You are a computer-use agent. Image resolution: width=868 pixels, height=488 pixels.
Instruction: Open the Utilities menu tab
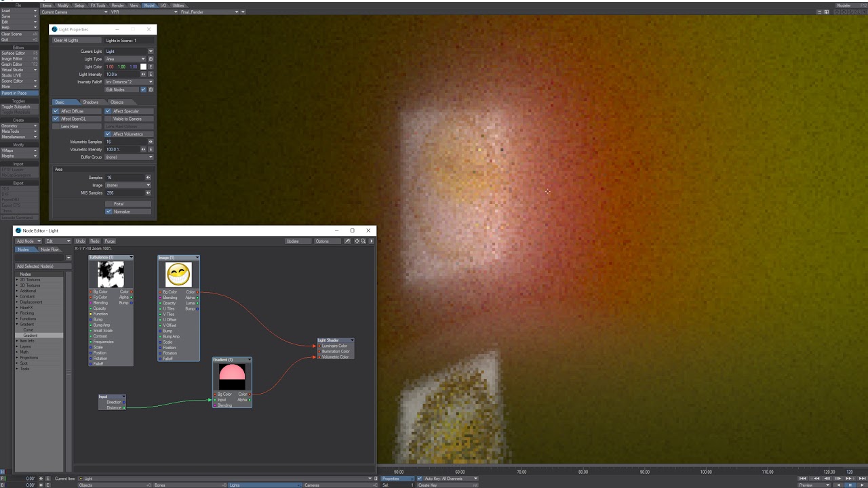(178, 5)
